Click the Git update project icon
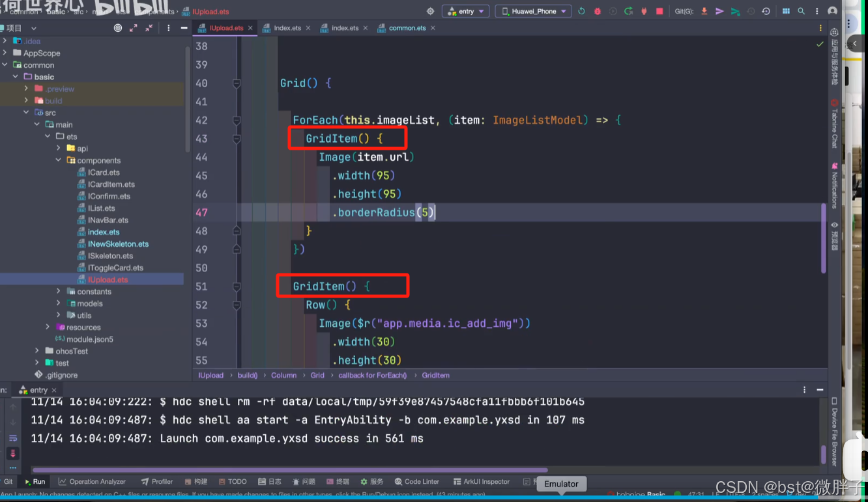The width and height of the screenshot is (868, 502). (704, 11)
